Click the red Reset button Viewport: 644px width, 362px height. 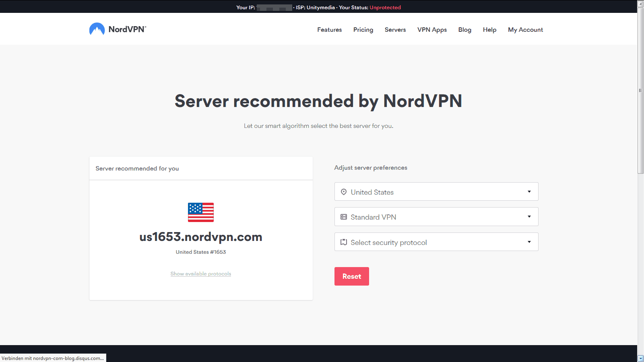pyautogui.click(x=352, y=276)
